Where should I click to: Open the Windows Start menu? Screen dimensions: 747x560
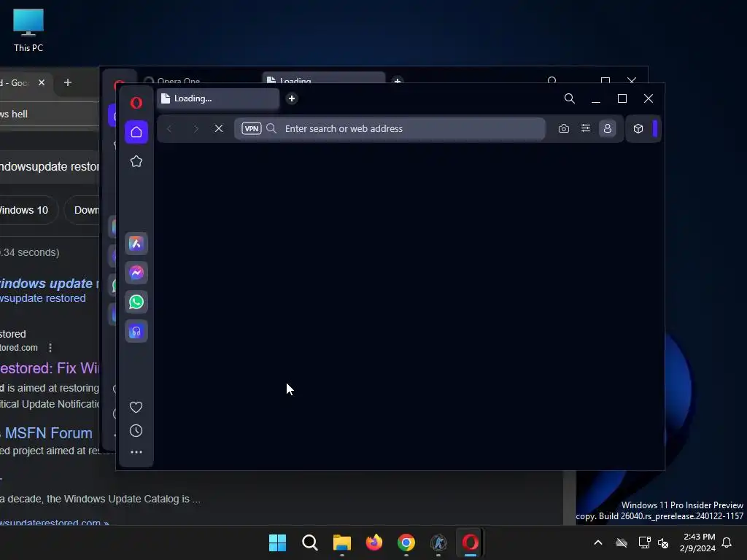[x=277, y=542]
